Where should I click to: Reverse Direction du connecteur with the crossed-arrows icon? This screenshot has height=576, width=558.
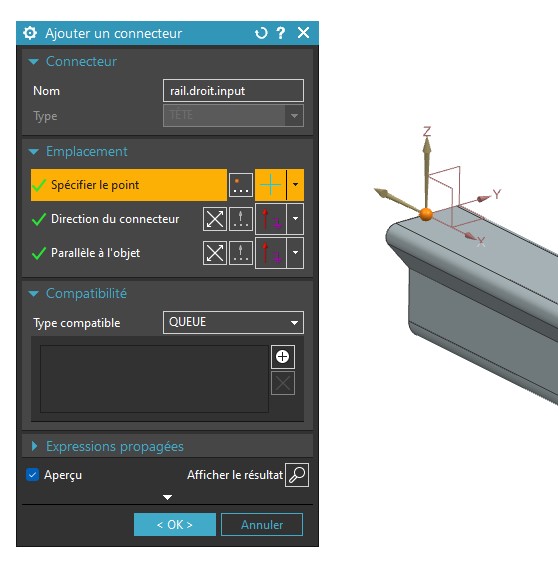coord(215,219)
